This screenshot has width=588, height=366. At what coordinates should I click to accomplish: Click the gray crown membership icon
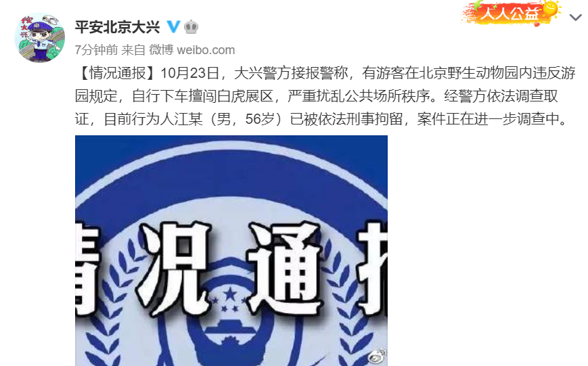pyautogui.click(x=191, y=27)
